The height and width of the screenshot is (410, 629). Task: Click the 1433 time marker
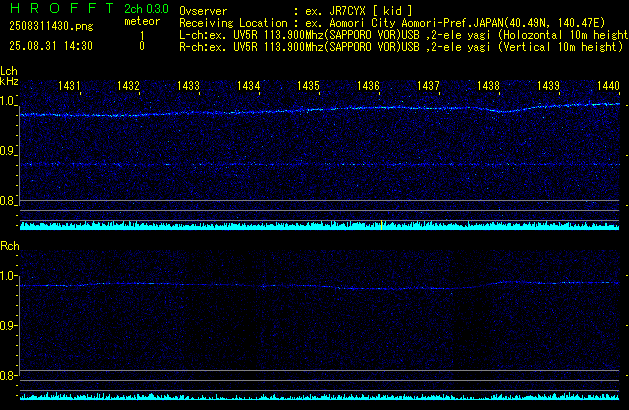pyautogui.click(x=188, y=86)
